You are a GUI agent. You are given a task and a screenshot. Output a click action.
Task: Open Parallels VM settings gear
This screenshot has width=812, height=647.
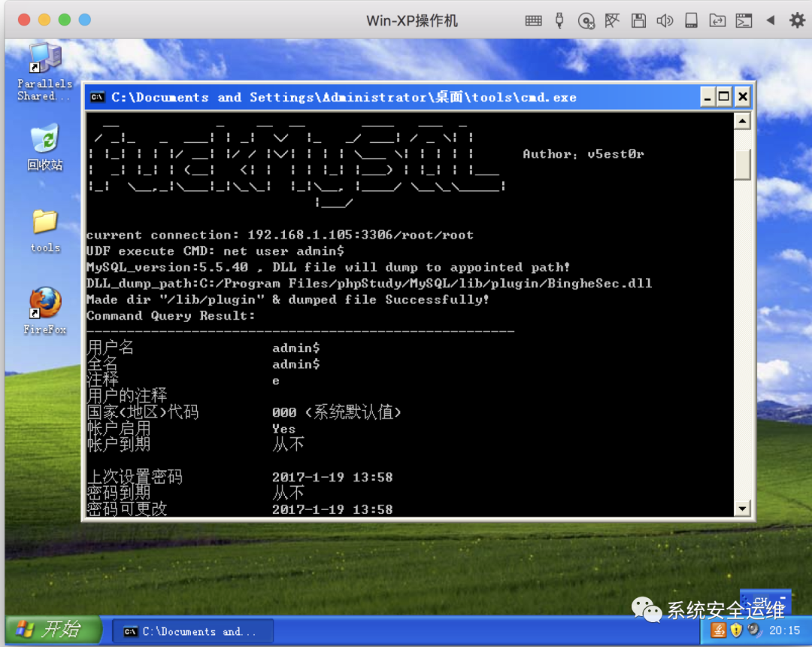pyautogui.click(x=797, y=20)
